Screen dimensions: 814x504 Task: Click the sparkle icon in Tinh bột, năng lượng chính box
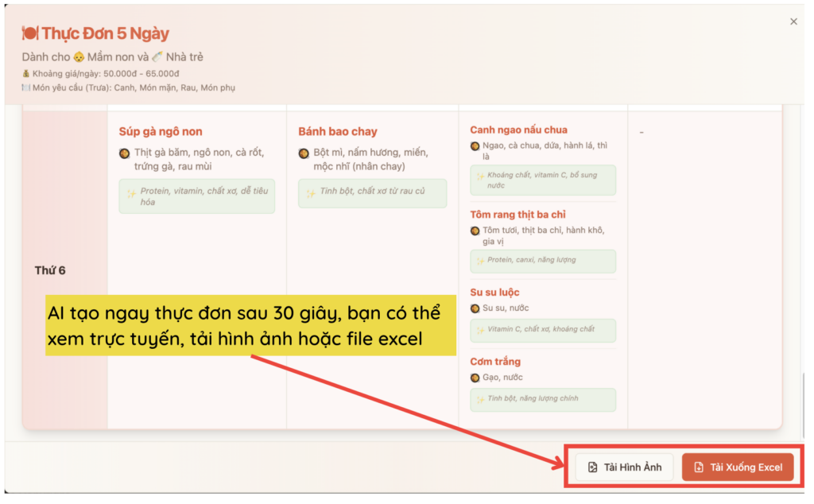(x=480, y=399)
